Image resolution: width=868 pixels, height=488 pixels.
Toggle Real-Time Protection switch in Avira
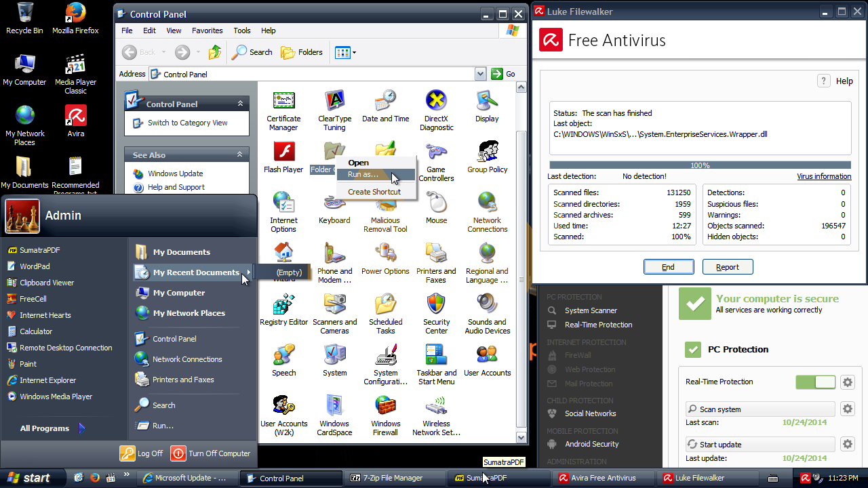tap(816, 382)
